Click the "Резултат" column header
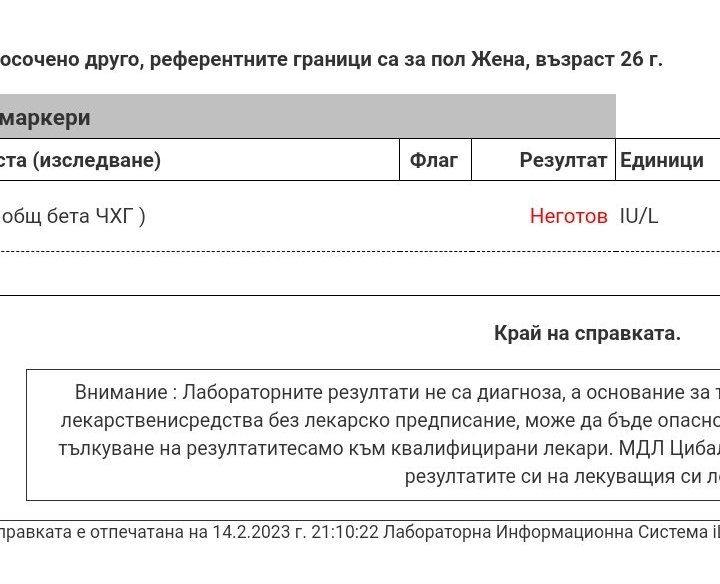 coord(563,160)
